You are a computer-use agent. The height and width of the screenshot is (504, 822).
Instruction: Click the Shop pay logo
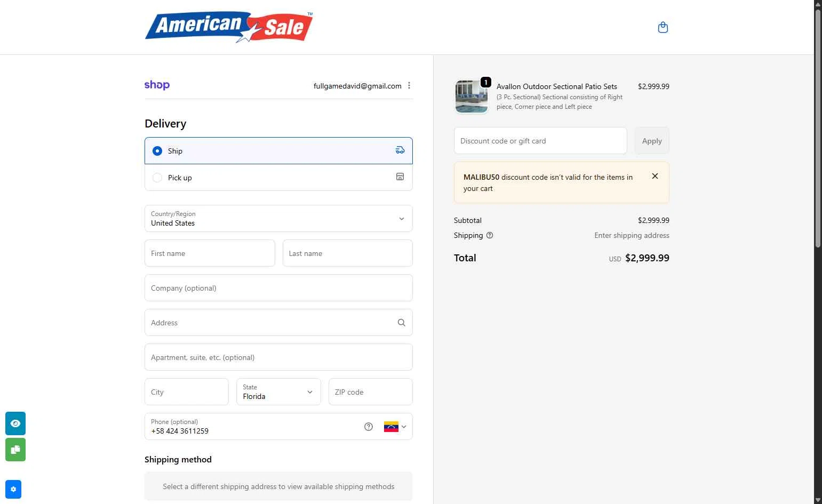157,85
